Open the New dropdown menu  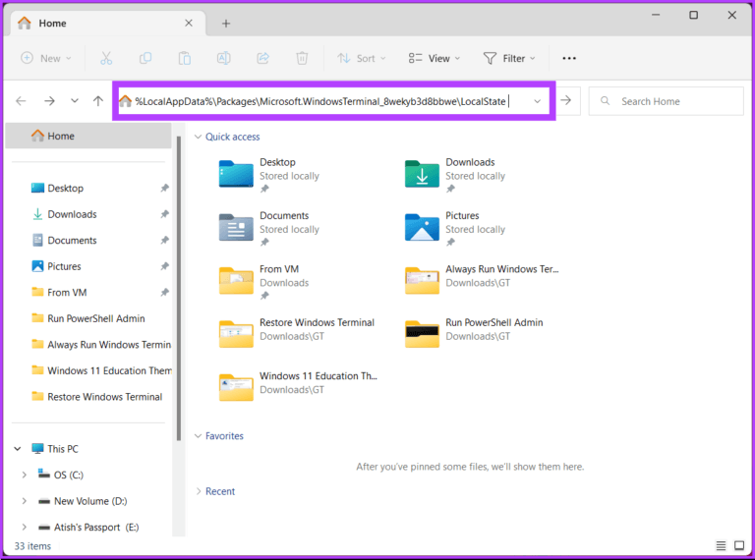click(46, 58)
